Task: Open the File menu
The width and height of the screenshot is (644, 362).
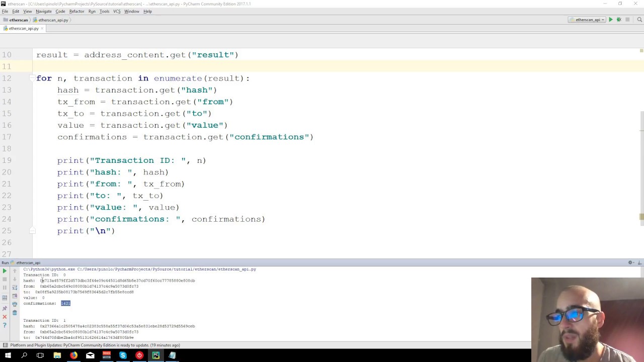Action: point(5,11)
